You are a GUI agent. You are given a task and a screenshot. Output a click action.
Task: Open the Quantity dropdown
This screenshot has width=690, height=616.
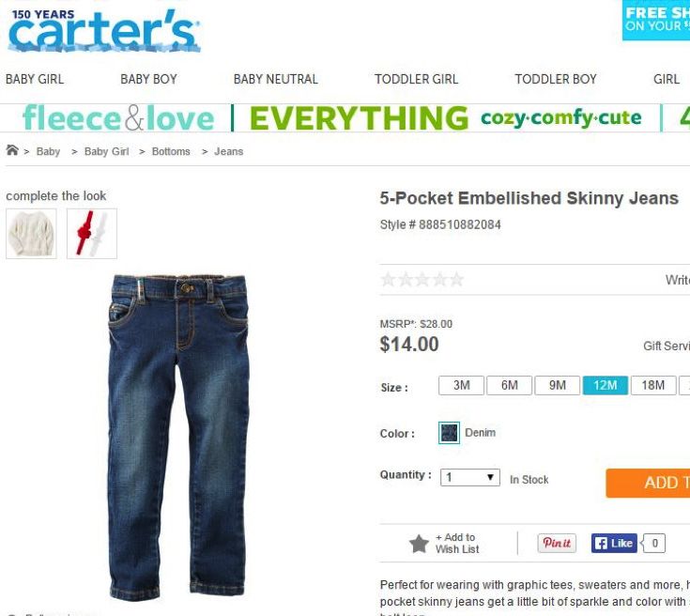470,477
